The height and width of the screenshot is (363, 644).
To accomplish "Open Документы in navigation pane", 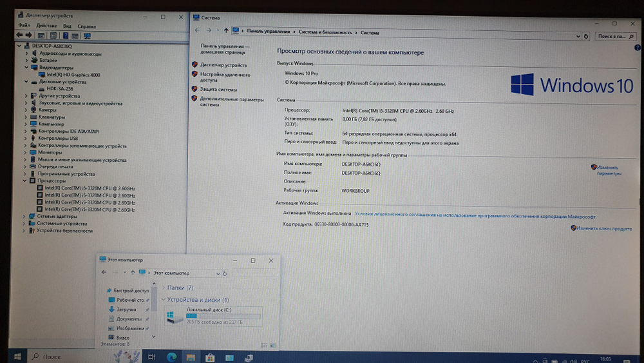I will [x=129, y=319].
